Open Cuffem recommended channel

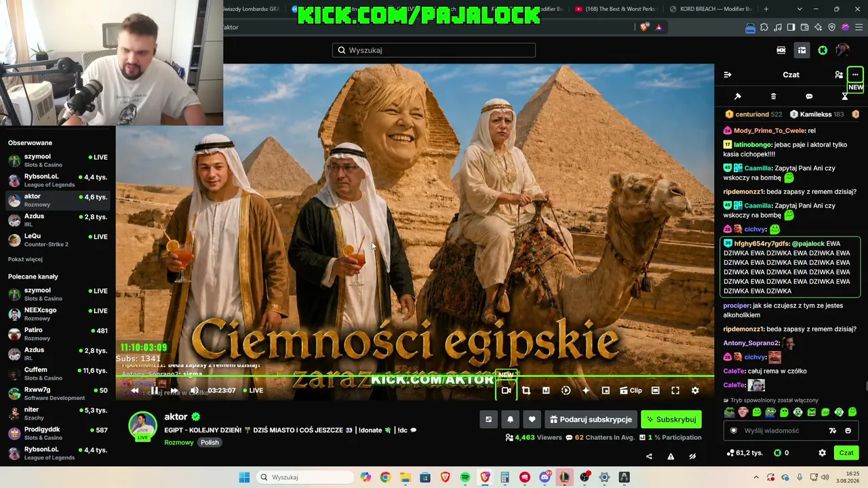pos(58,373)
